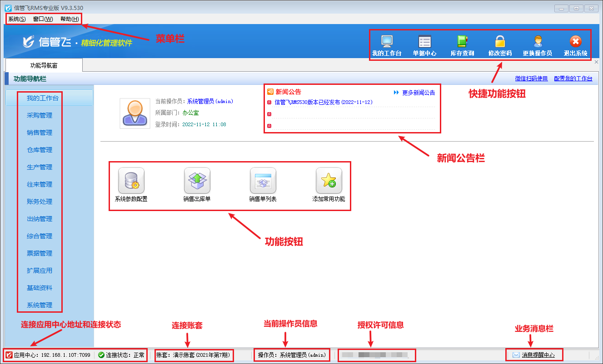Open the 信管飞RMS530版本已经发布 news item
This screenshot has width=603, height=364.
point(323,103)
